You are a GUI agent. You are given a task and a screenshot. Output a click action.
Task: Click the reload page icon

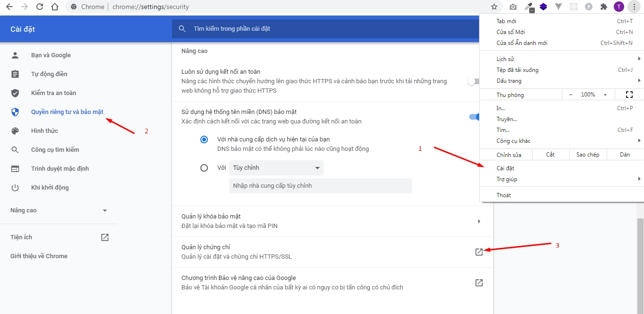[40, 7]
